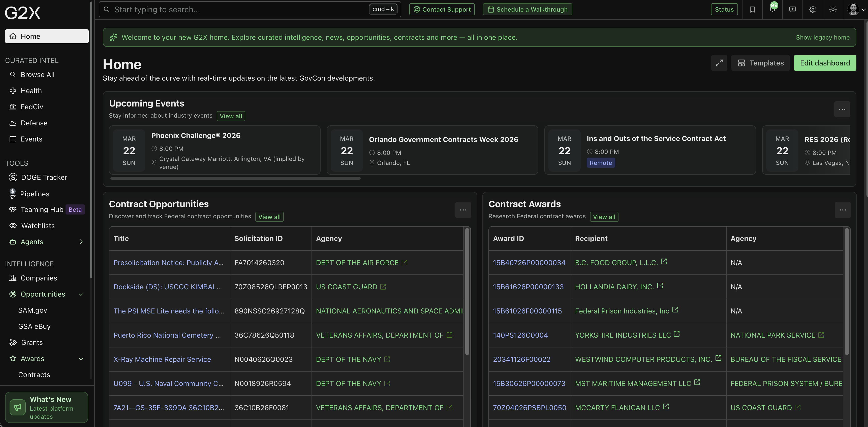This screenshot has height=427, width=868.
Task: Click the sparkle icon in welcome banner
Action: click(x=113, y=37)
